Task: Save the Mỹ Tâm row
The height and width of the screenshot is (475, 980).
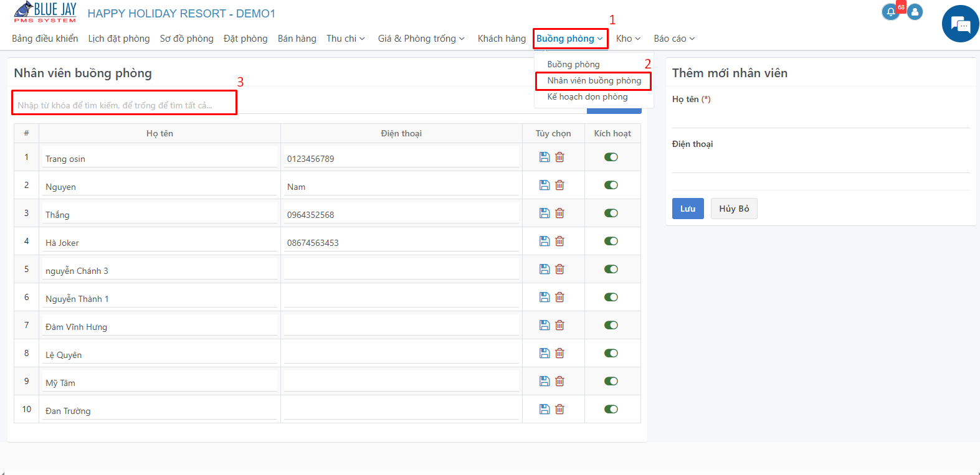Action: coord(545,381)
